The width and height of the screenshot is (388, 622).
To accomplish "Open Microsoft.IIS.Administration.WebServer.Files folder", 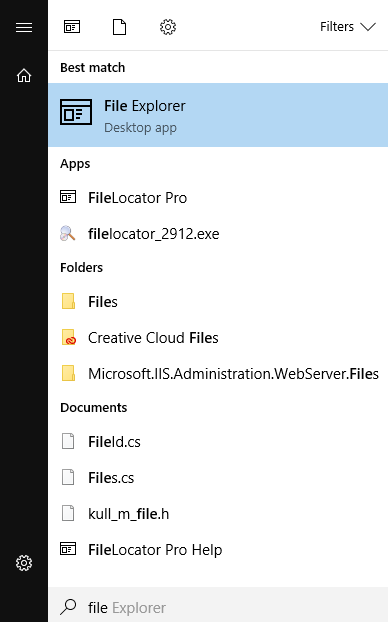I will (218, 374).
